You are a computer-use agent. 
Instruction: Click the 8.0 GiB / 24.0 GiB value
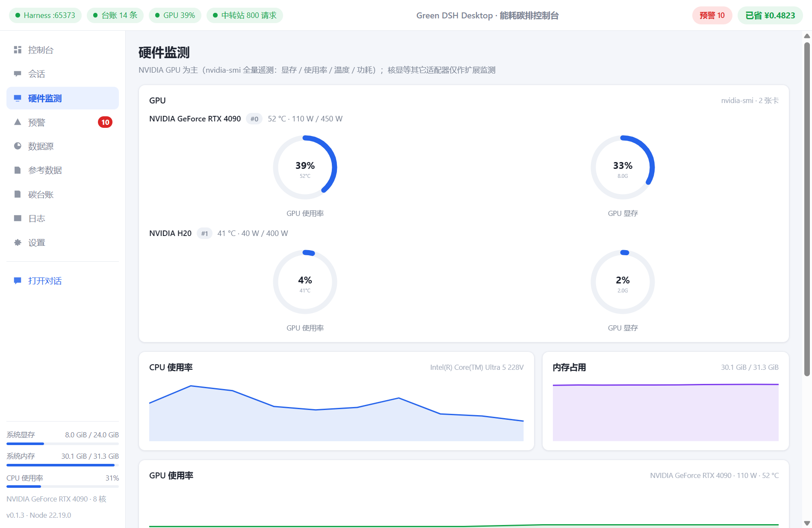point(92,435)
